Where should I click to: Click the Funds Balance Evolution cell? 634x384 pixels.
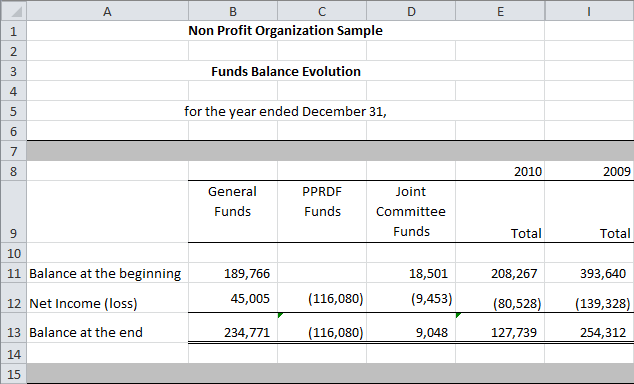286,72
